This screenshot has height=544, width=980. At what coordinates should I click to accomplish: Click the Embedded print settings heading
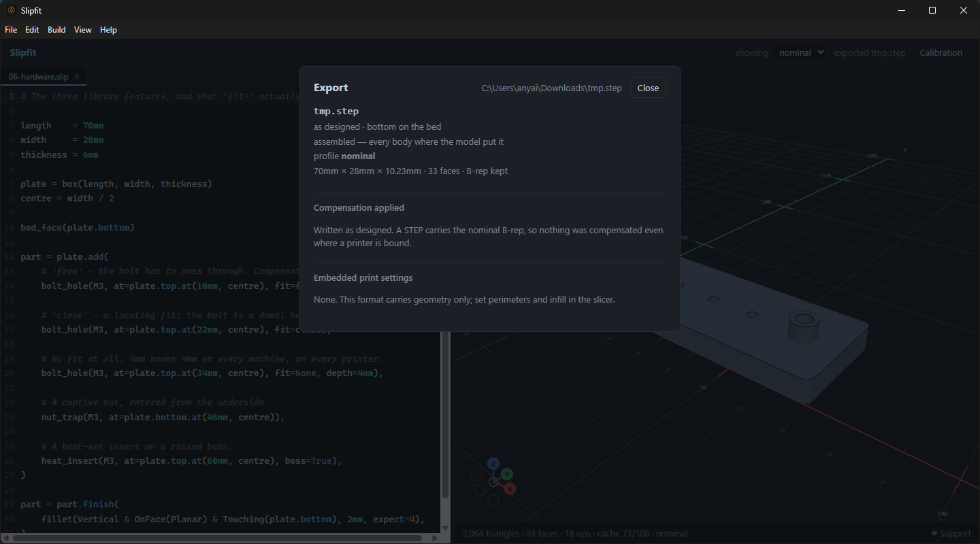(x=363, y=277)
